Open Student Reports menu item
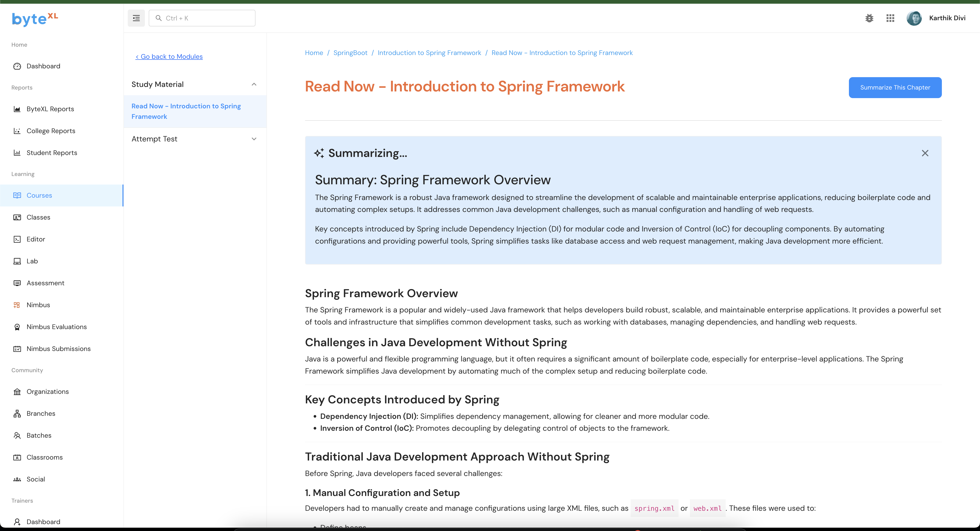The image size is (980, 531). point(62,153)
